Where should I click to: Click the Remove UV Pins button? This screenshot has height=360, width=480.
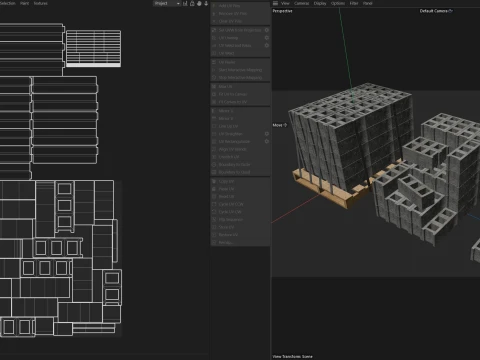(x=240, y=14)
